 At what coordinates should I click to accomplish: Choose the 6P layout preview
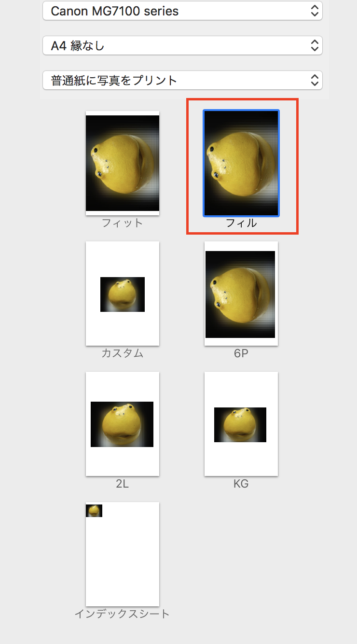[241, 294]
